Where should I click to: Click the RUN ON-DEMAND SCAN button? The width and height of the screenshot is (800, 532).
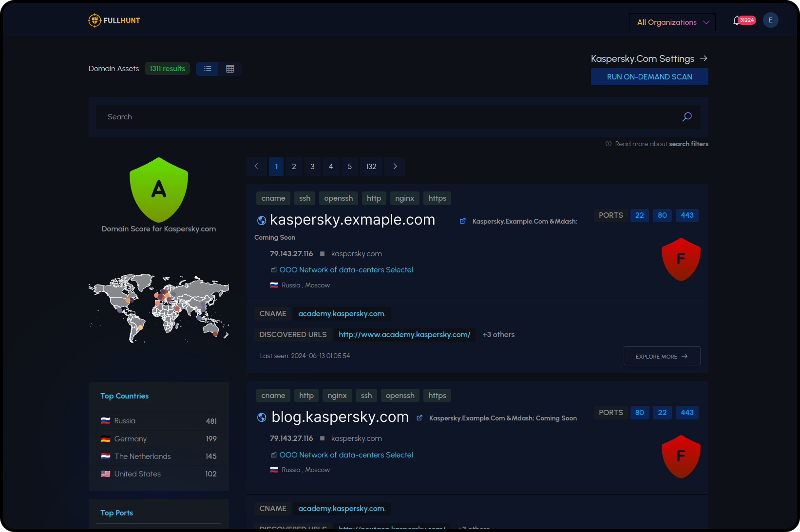pyautogui.click(x=649, y=77)
